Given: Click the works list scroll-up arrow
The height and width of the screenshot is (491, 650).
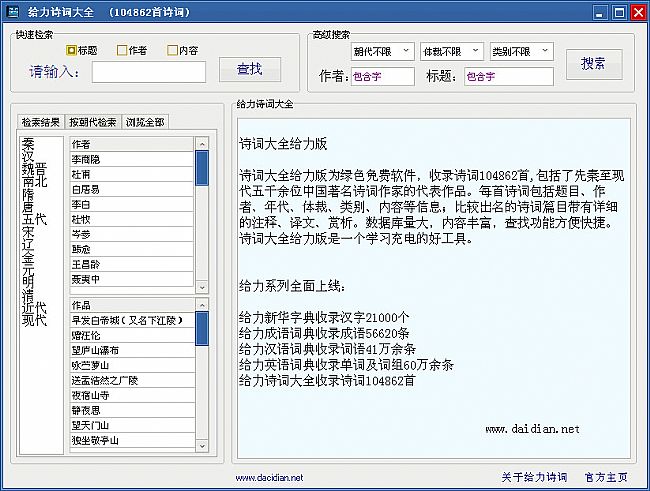Looking at the screenshot, I should (x=202, y=305).
